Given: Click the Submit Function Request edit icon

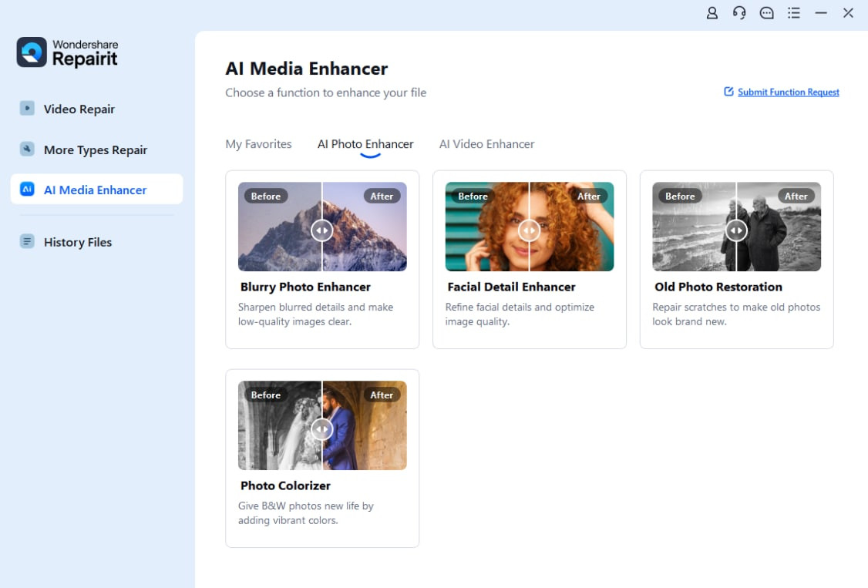Looking at the screenshot, I should click(728, 91).
